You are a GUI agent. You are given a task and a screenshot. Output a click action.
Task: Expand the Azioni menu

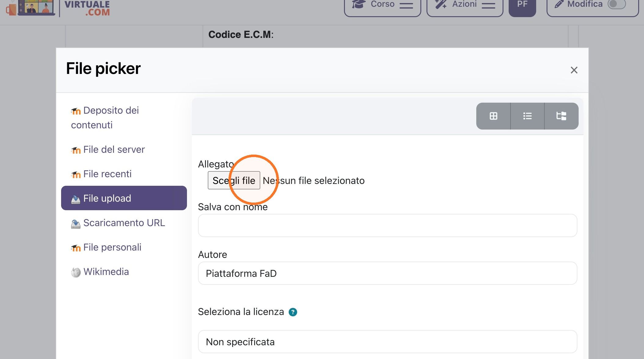[x=465, y=7]
